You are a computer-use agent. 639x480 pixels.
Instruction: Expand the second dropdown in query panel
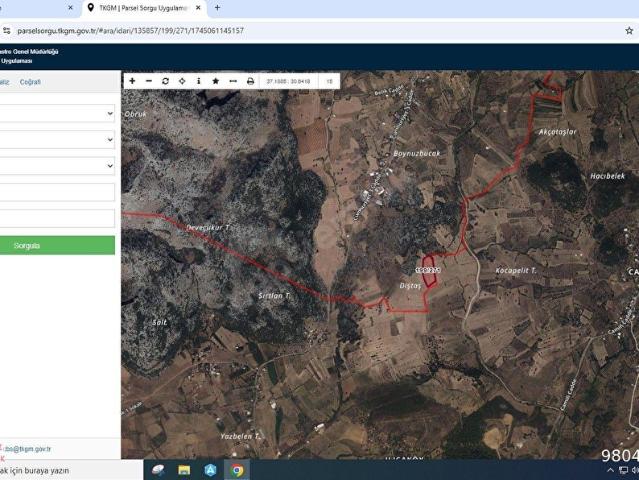coord(57,140)
